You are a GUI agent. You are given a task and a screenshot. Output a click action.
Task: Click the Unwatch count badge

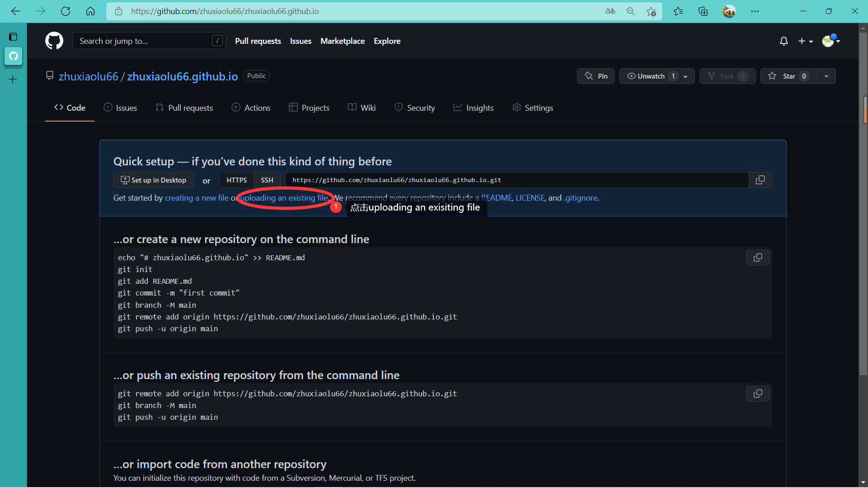pyautogui.click(x=673, y=76)
